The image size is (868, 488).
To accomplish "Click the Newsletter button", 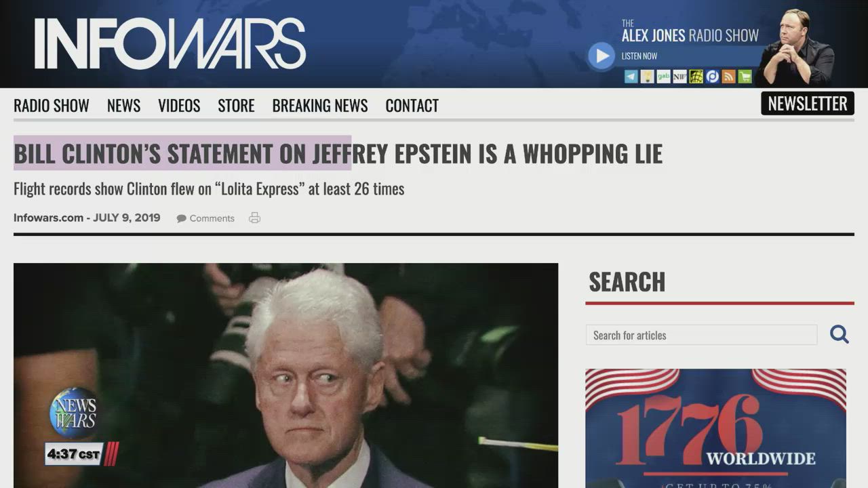I will point(808,104).
